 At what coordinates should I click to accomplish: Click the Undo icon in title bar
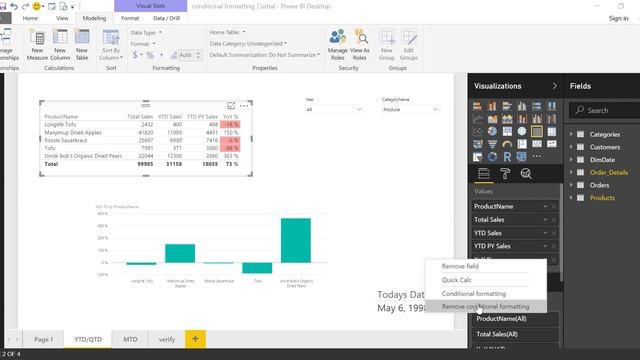coord(14,6)
